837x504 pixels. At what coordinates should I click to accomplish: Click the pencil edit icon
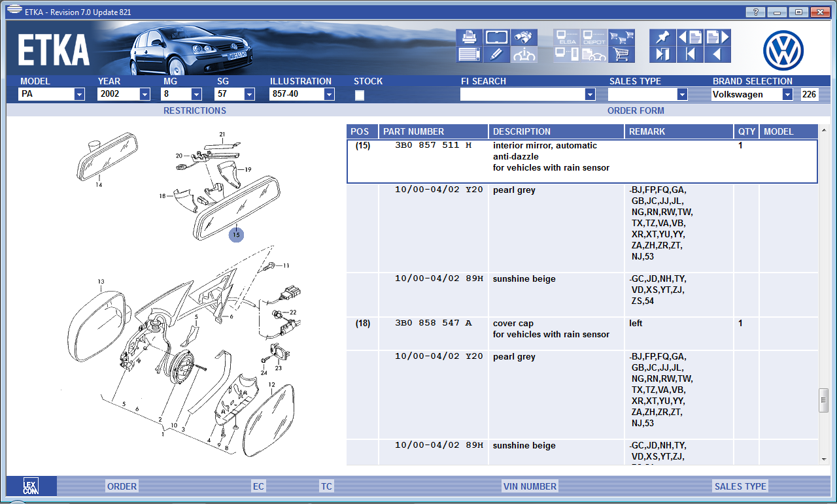[x=496, y=55]
